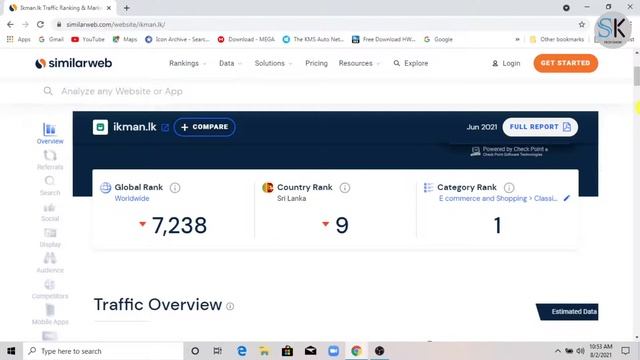Open the Display sidebar section

pos(50,238)
